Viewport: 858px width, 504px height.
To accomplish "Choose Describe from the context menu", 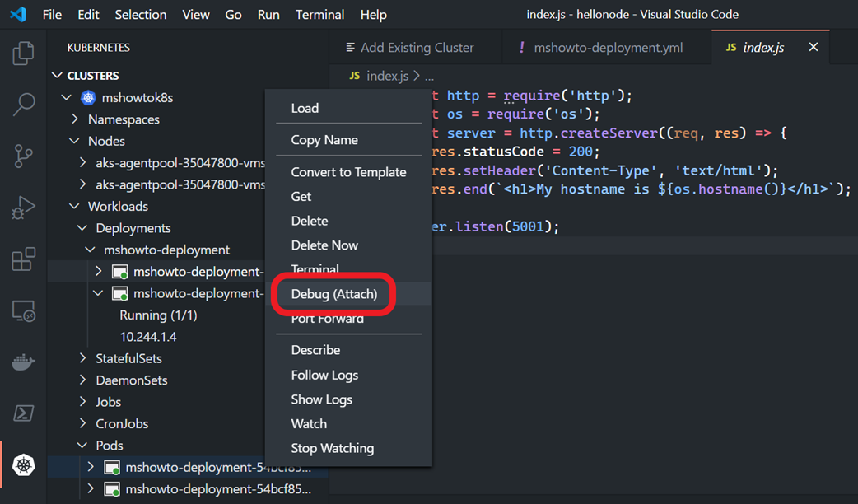I will click(x=348, y=350).
